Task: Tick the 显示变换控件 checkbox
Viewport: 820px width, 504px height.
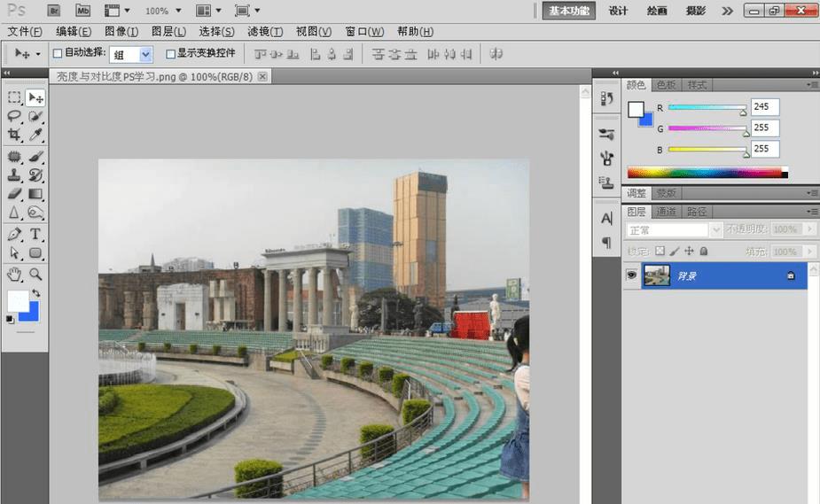Action: pyautogui.click(x=171, y=54)
